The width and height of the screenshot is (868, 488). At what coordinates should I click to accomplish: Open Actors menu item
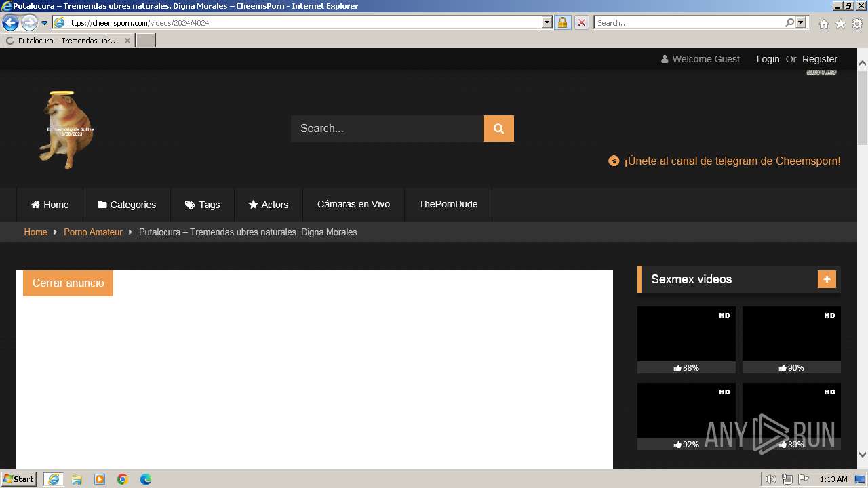269,205
